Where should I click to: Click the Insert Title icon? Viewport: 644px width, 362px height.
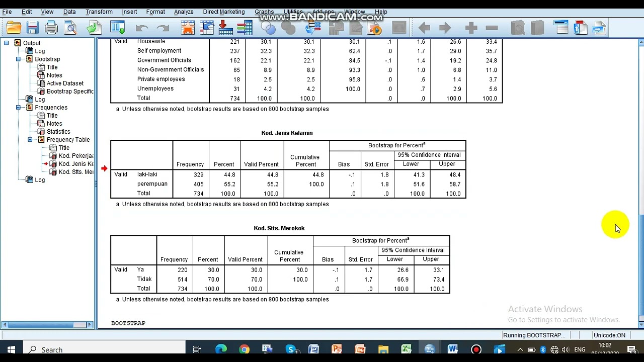[580, 28]
